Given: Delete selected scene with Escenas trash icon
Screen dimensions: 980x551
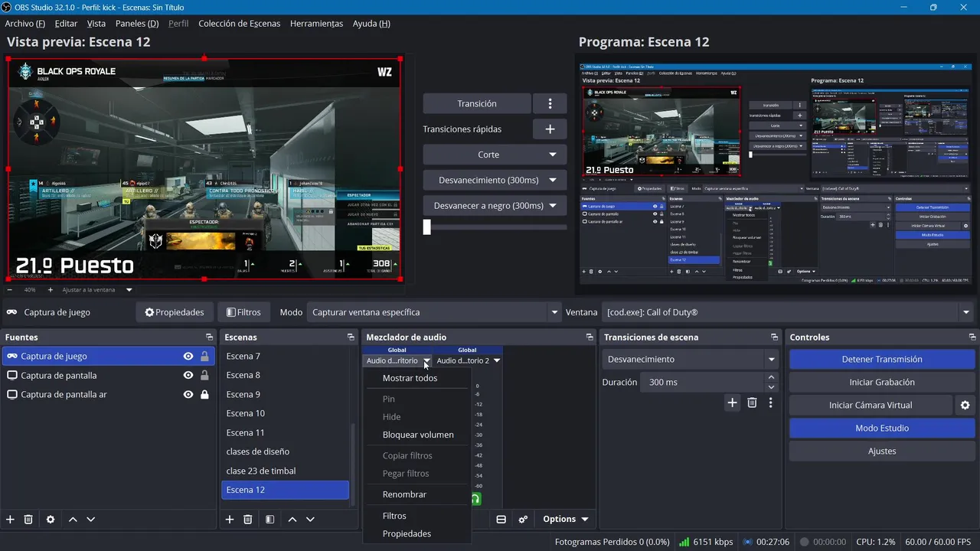Looking at the screenshot, I should [248, 519].
